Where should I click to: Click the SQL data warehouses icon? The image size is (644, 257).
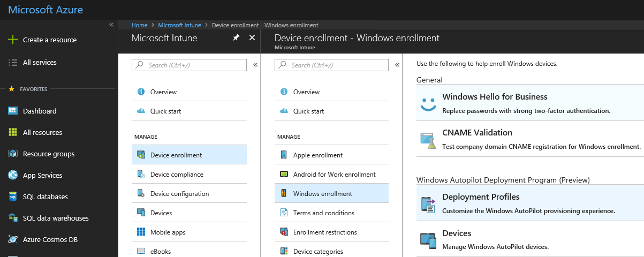point(13,218)
